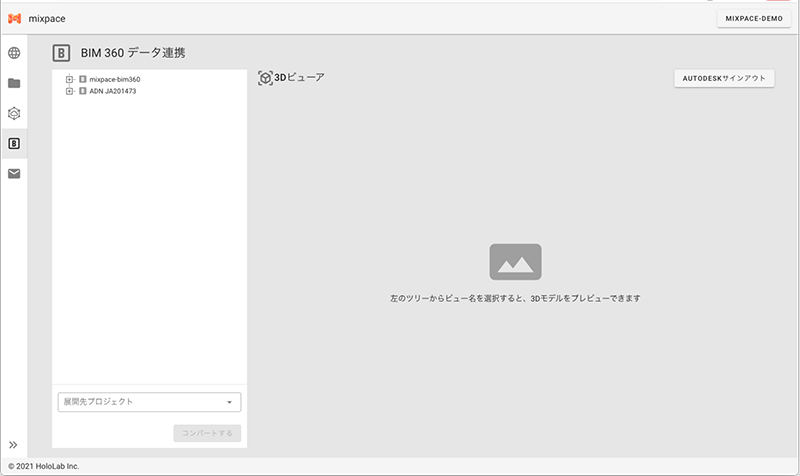
Task: Click the © 2021 HoloLab Inc. footer text
Action: click(x=43, y=466)
